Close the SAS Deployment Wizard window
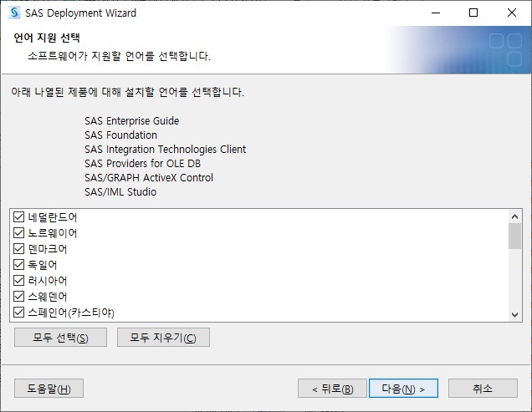This screenshot has height=412, width=532. click(x=512, y=13)
